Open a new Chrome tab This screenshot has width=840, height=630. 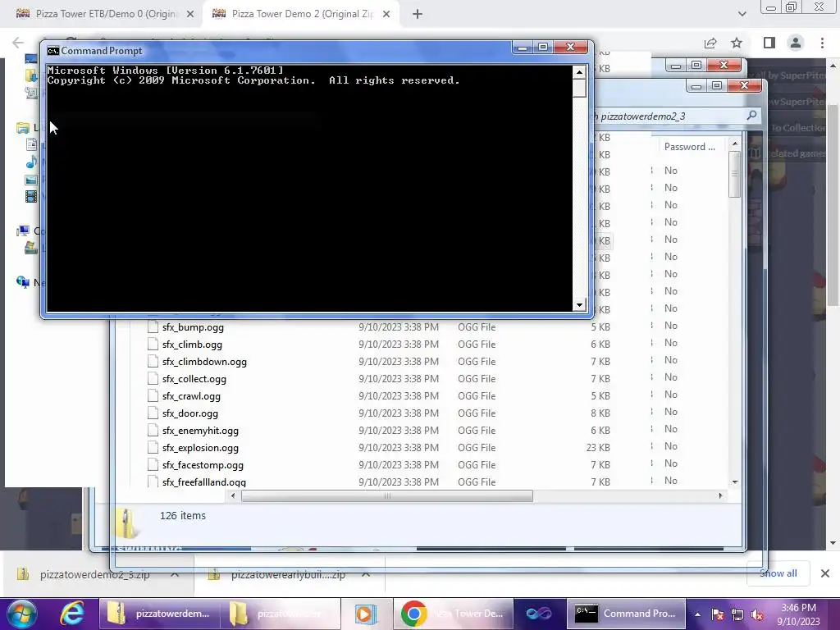point(418,15)
